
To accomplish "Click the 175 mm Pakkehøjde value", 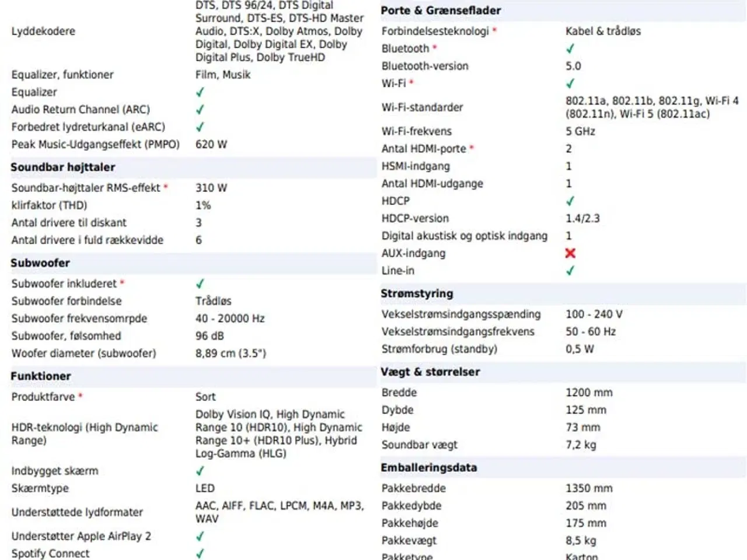I will pos(586,523).
